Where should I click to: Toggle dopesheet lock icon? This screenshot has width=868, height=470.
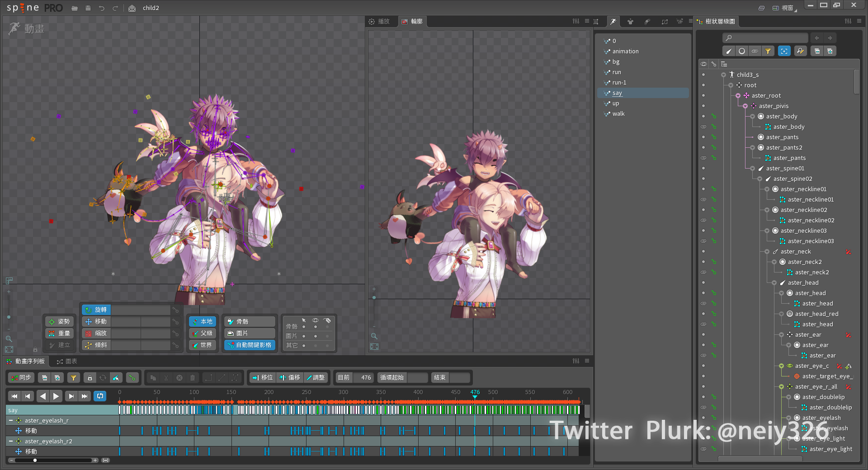(90, 378)
